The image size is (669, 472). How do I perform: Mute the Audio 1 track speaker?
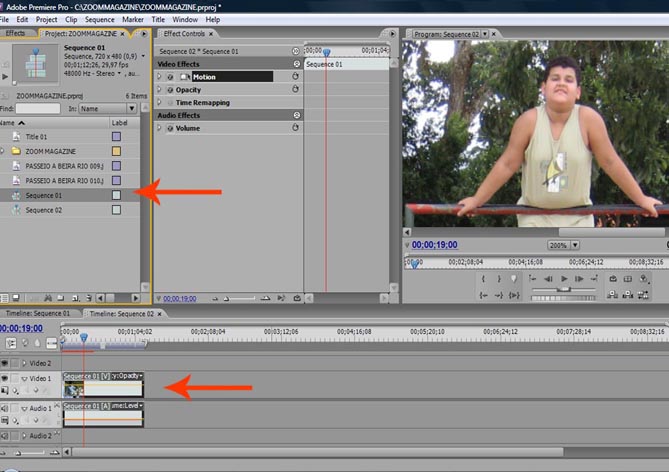6,408
